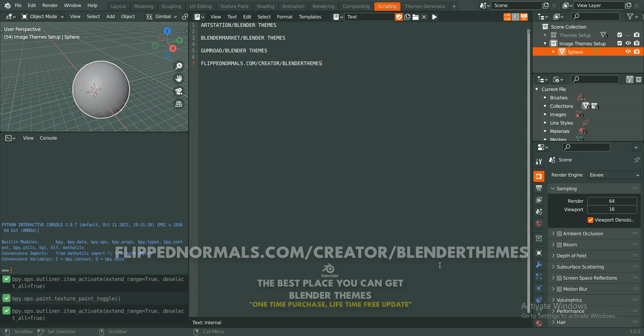The height and width of the screenshot is (336, 644).
Task: Enable Screen Space Reflections checkbox
Action: 559,278
